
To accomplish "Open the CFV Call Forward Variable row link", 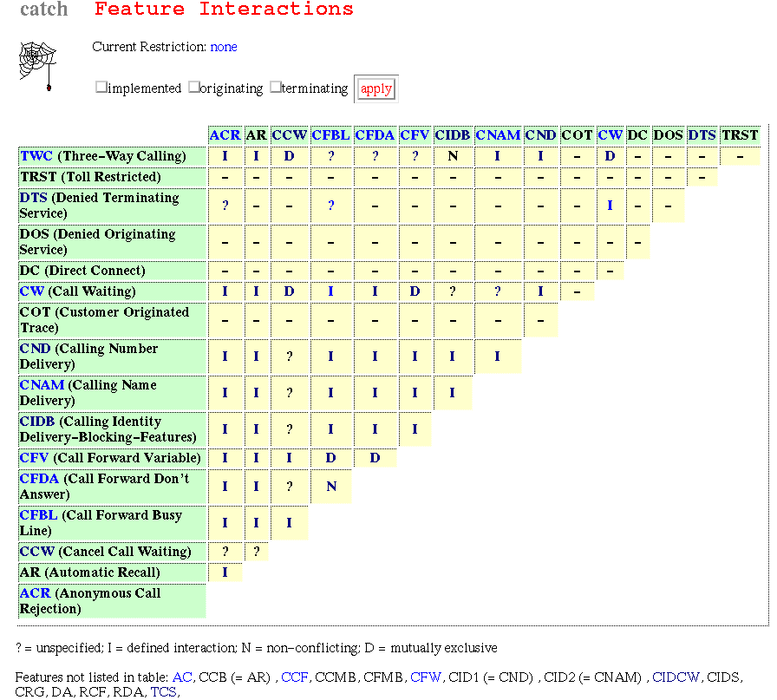I will pos(34,458).
